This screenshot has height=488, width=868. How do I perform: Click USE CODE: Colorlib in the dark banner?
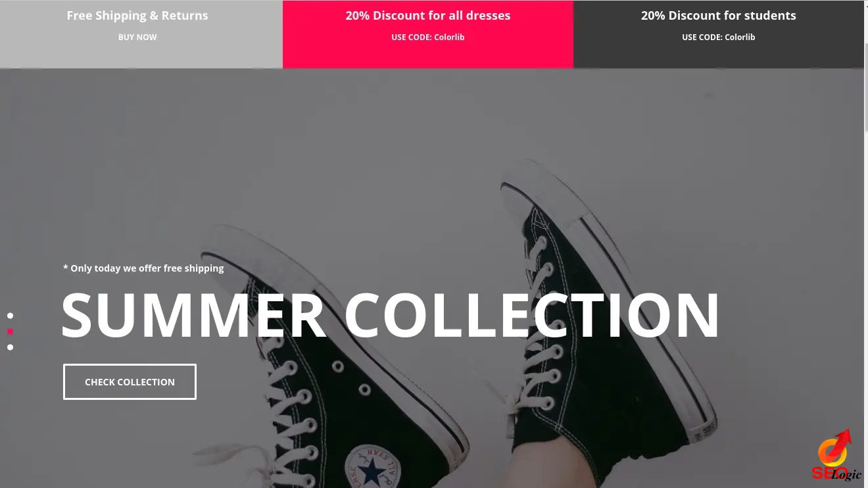(719, 37)
